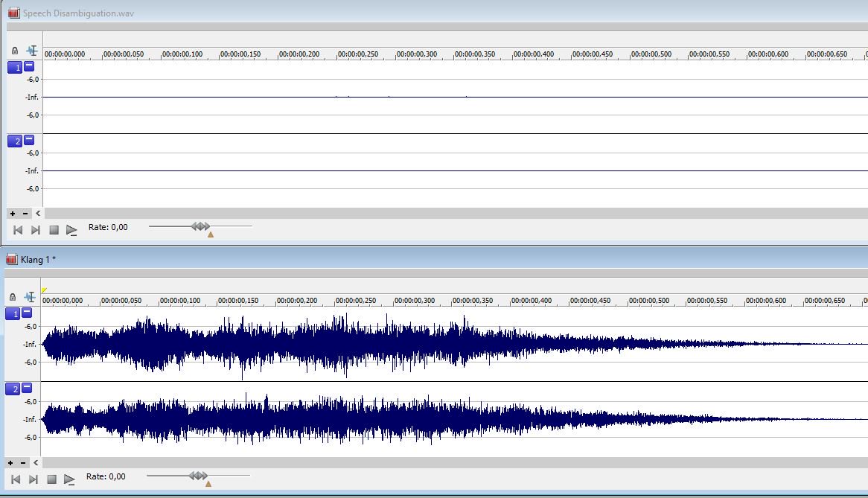Viewport: 868px width, 498px height.
Task: Click ruler time 00:00:00,400 in Klang 1
Action: (532, 301)
